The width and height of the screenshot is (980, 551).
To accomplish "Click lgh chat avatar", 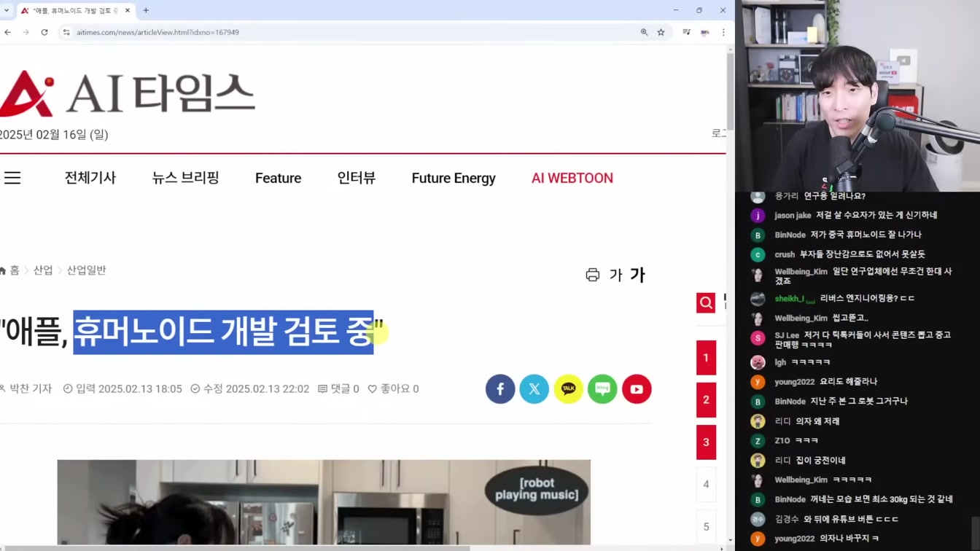I will (x=758, y=362).
